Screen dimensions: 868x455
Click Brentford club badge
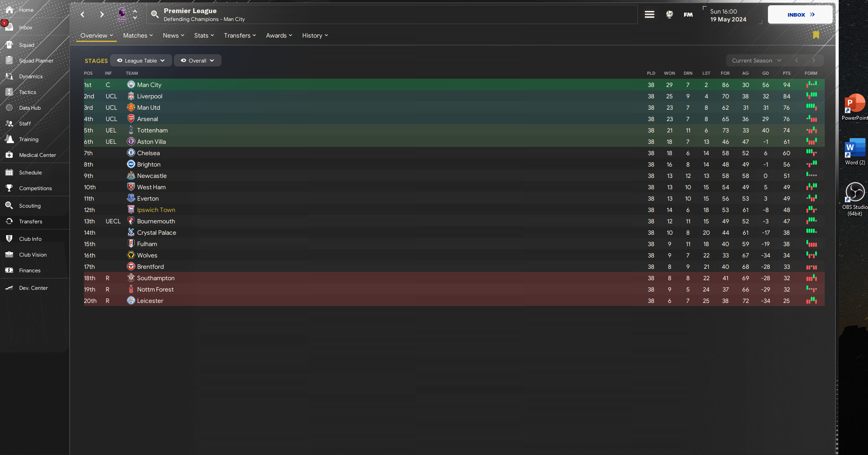point(131,266)
